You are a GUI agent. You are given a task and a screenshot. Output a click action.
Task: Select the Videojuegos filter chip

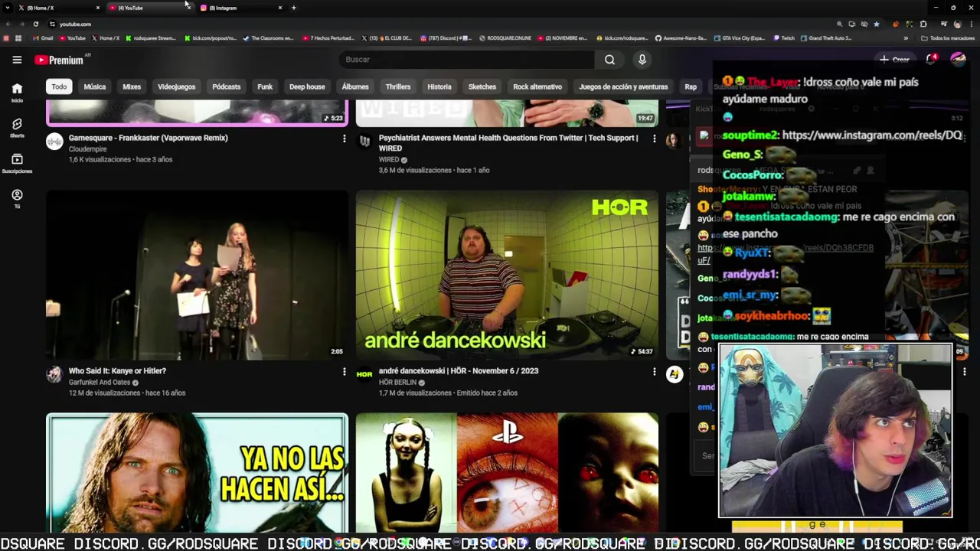tap(177, 86)
